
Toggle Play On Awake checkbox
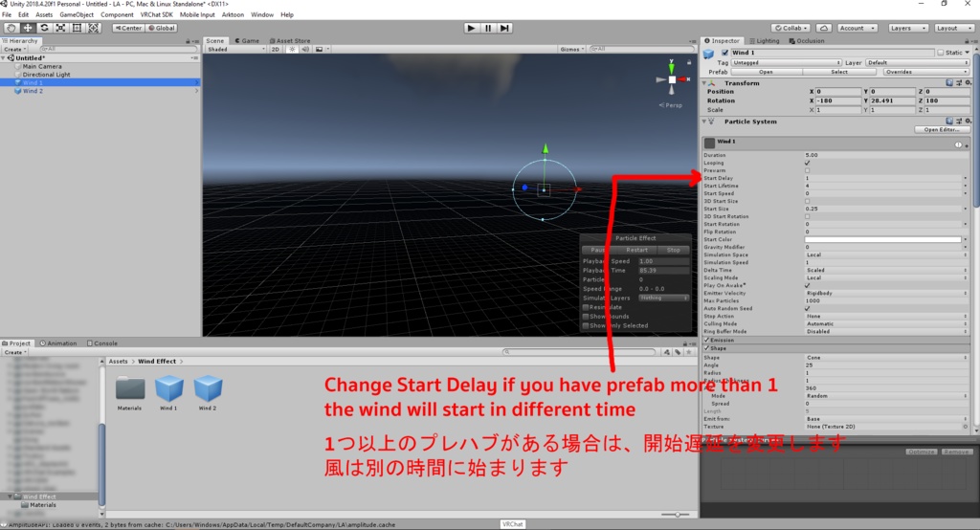pyautogui.click(x=808, y=285)
